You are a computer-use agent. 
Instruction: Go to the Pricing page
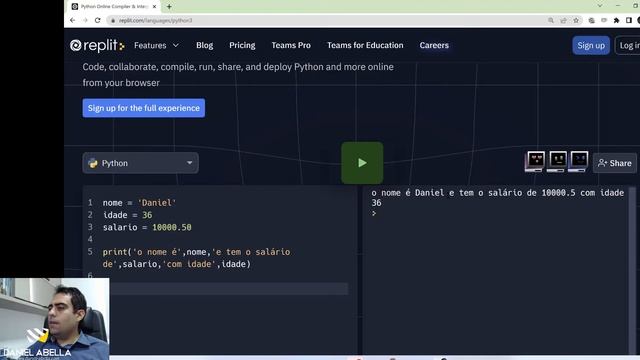[242, 45]
